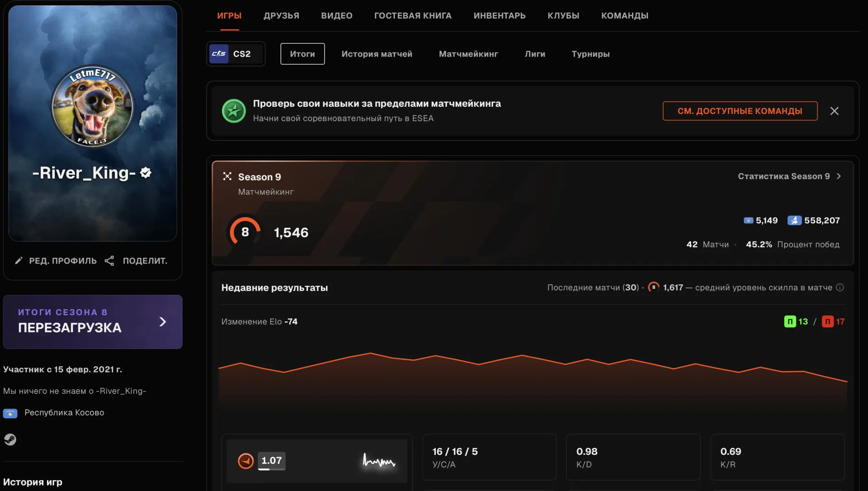Click the 16 / 16 / 5 У/С/А card
Viewport: 868px width, 491px height.
coord(489,457)
